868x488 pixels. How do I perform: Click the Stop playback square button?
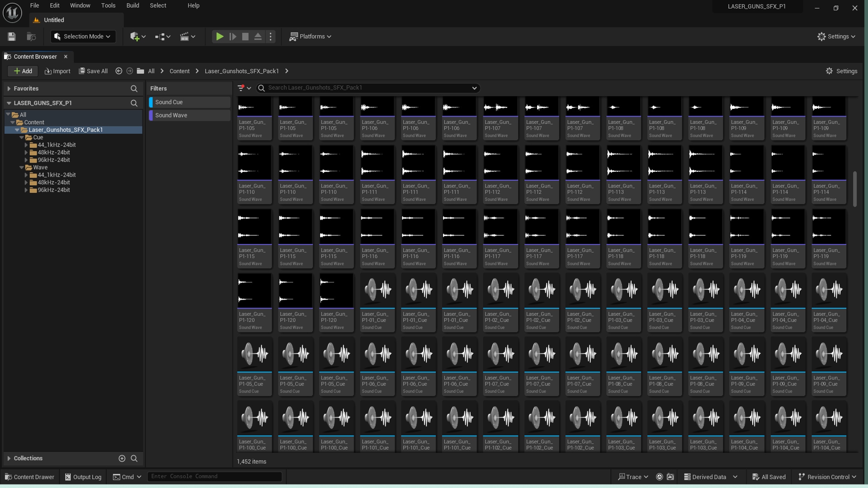(245, 37)
